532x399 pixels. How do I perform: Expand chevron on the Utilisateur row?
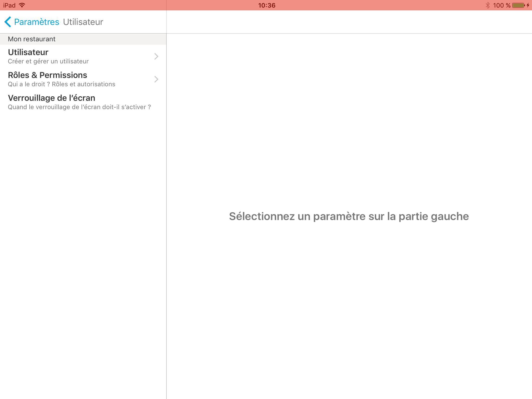[156, 56]
